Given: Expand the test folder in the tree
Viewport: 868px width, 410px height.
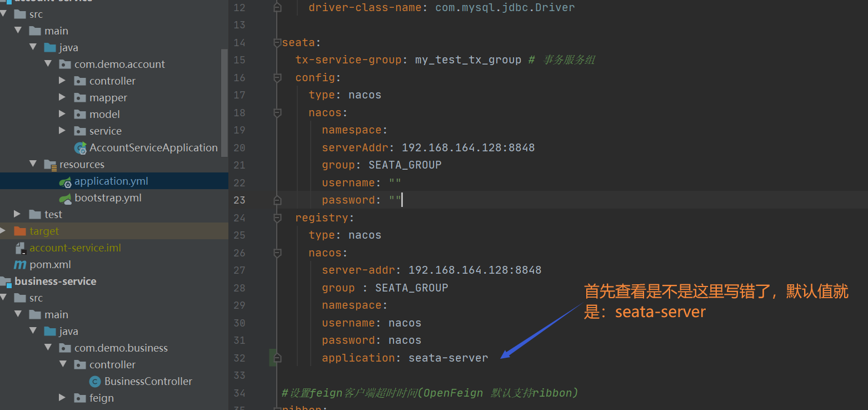Looking at the screenshot, I should [x=17, y=214].
